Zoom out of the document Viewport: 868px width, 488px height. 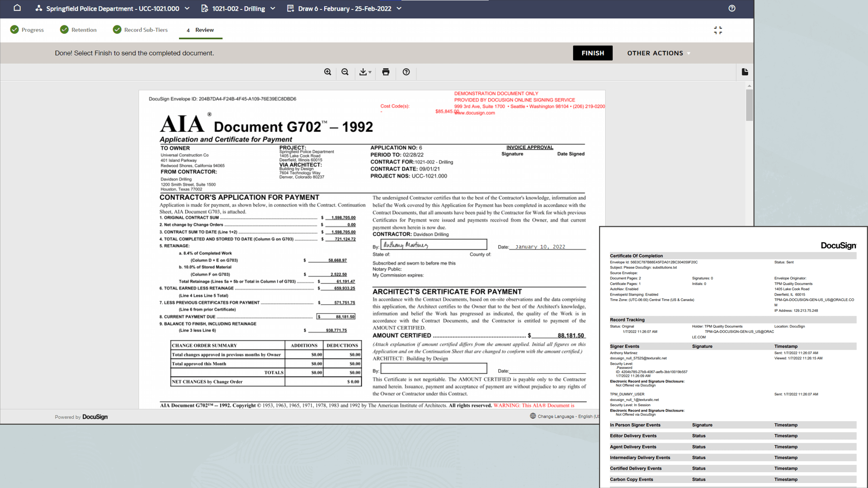[x=345, y=72]
